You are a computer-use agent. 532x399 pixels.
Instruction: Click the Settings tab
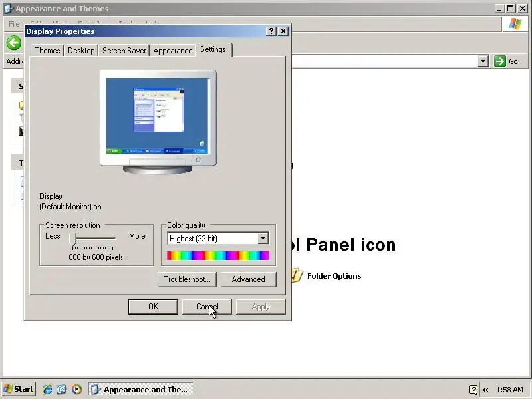coord(213,49)
